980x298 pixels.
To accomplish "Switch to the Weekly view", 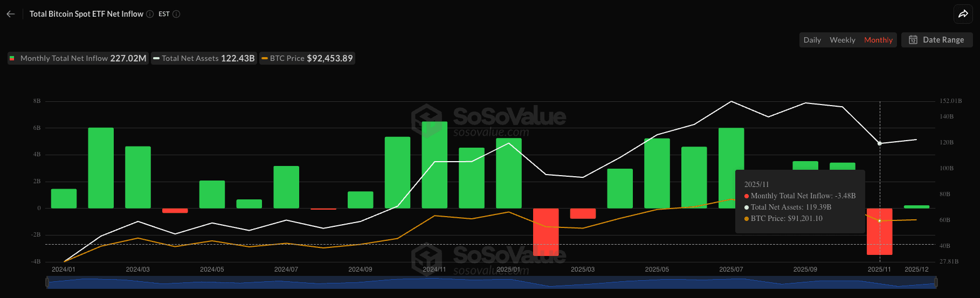I will [842, 40].
